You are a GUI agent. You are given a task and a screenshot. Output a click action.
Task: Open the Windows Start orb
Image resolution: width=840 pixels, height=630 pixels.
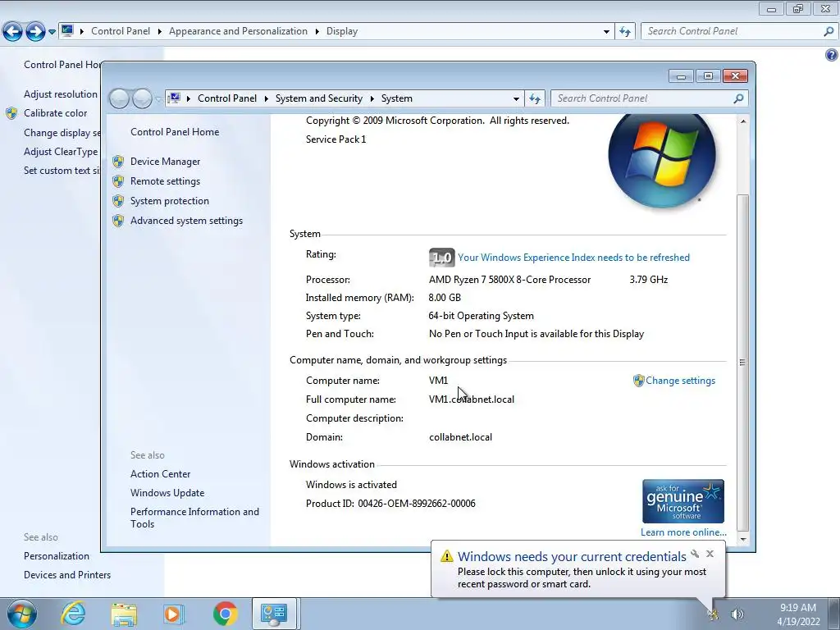coord(21,614)
